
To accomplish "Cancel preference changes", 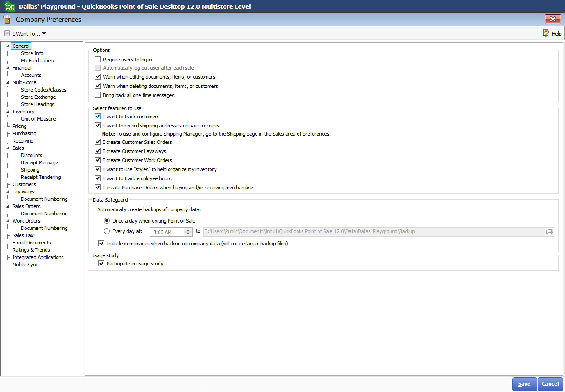I will (550, 384).
